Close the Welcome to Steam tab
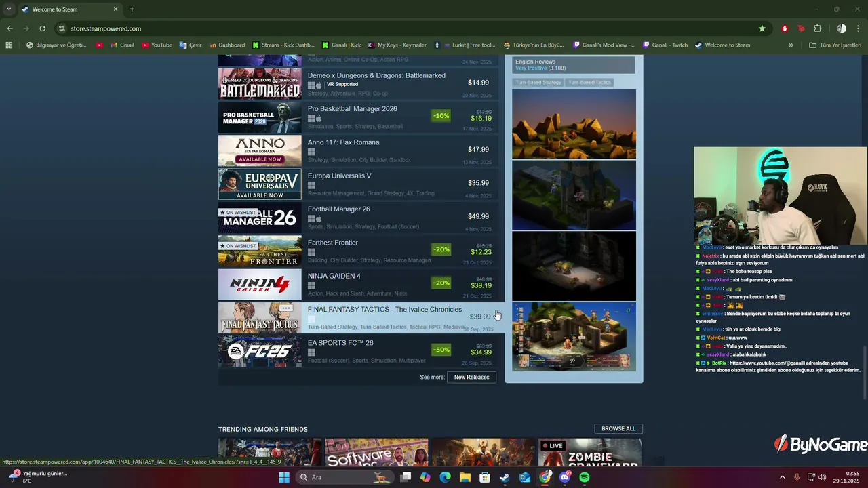 pyautogui.click(x=115, y=9)
